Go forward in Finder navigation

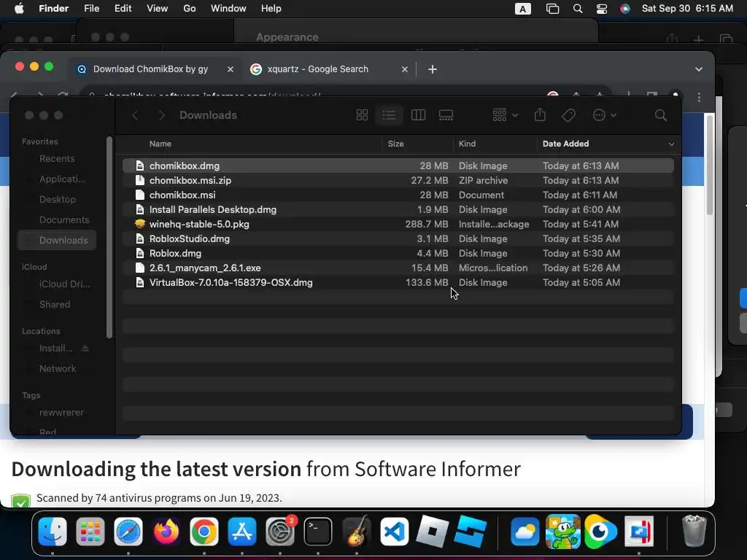pyautogui.click(x=161, y=115)
